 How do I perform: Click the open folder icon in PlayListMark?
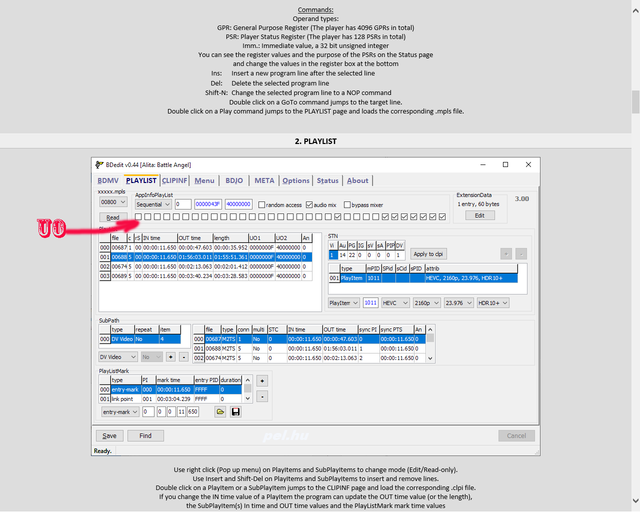(x=220, y=412)
